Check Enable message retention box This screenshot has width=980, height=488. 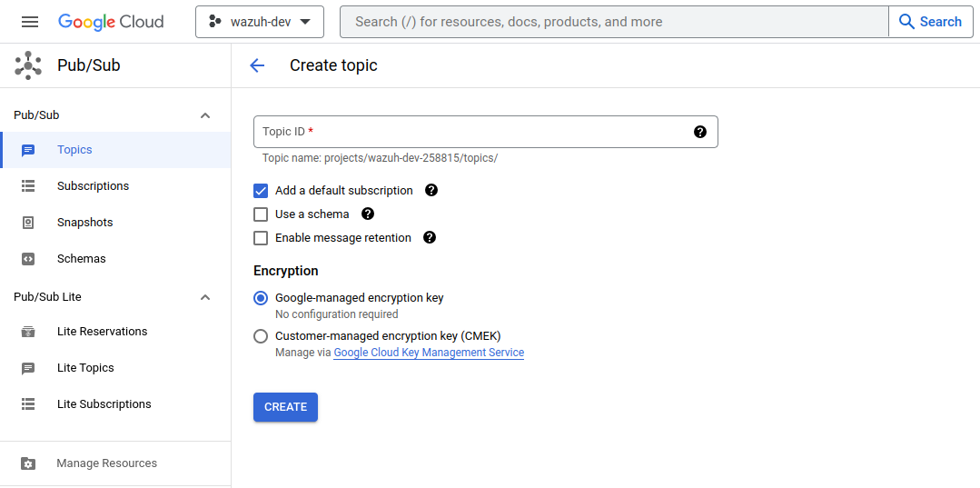click(261, 238)
